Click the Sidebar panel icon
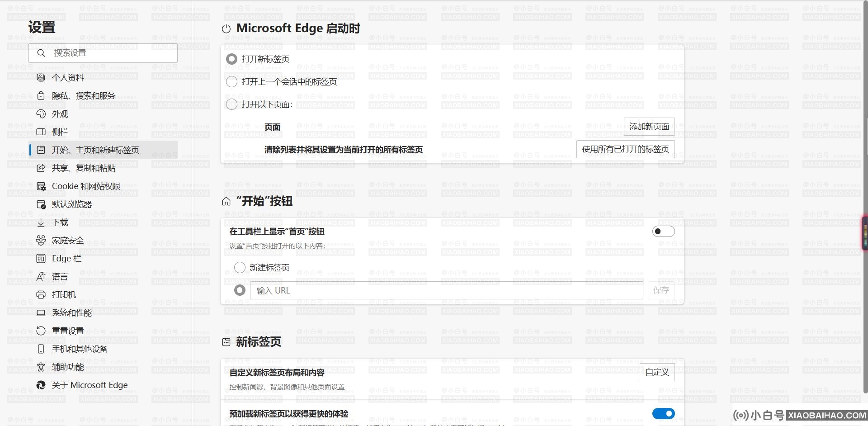This screenshot has width=868, height=426. tap(41, 132)
